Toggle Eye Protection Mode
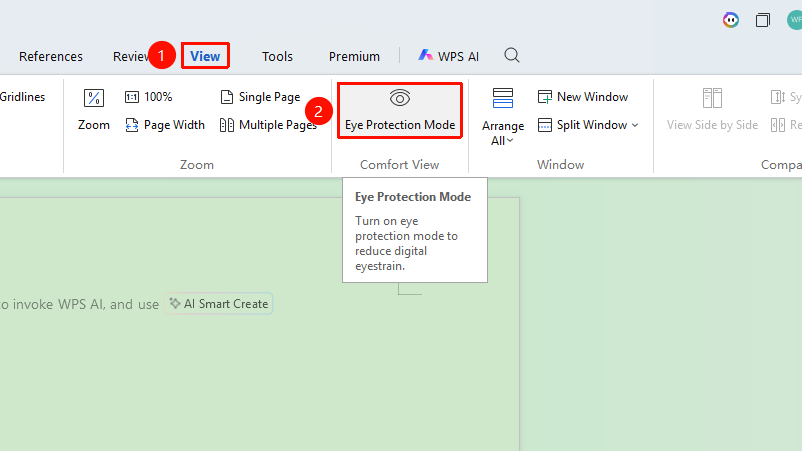This screenshot has height=451, width=802. tap(400, 110)
